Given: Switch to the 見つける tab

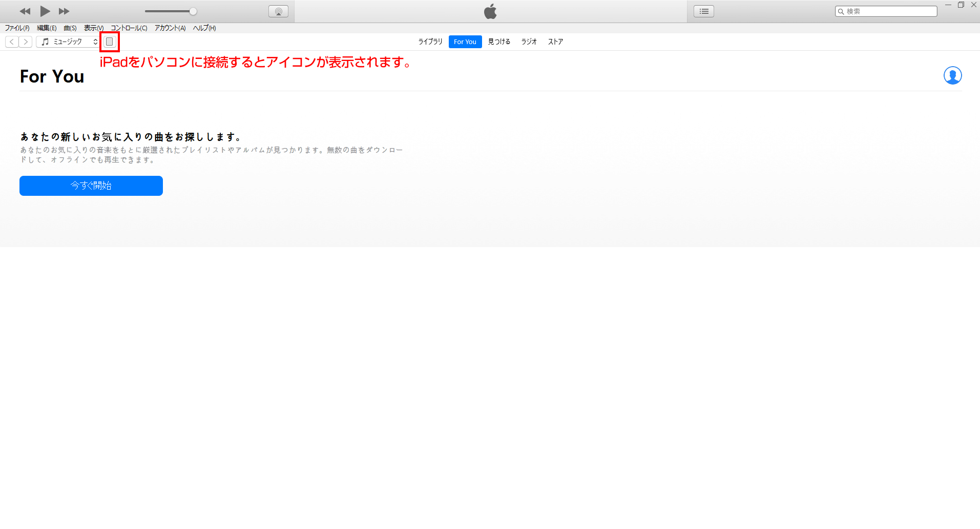Looking at the screenshot, I should pyautogui.click(x=499, y=42).
